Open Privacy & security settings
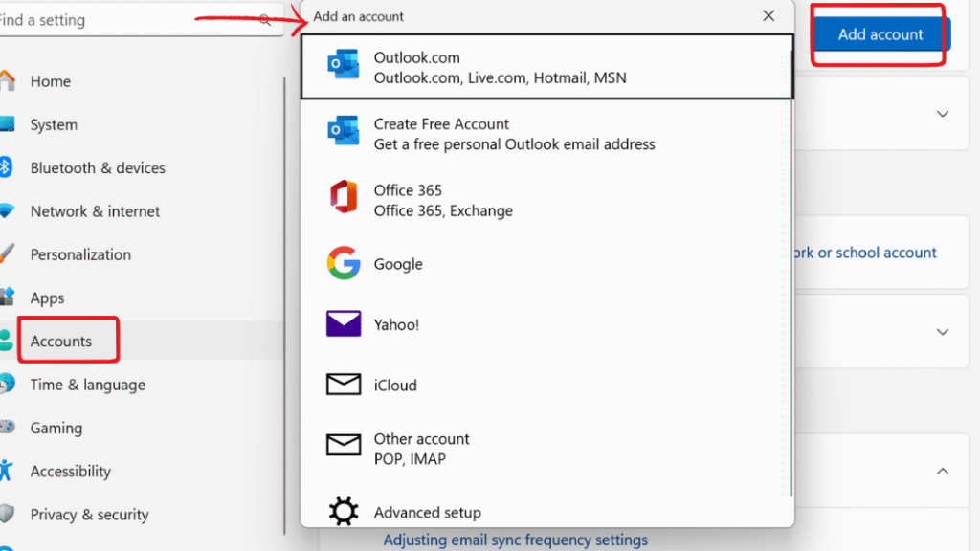The image size is (980, 551). tap(89, 514)
